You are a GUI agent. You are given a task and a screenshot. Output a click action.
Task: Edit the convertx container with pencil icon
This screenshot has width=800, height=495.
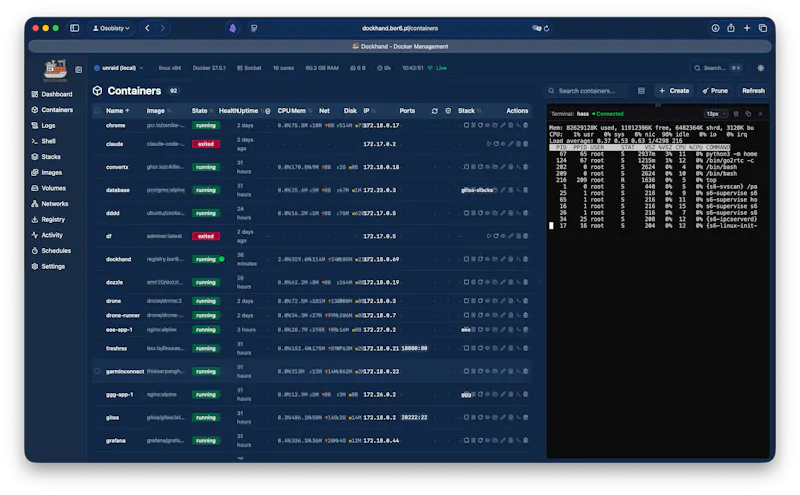point(503,167)
